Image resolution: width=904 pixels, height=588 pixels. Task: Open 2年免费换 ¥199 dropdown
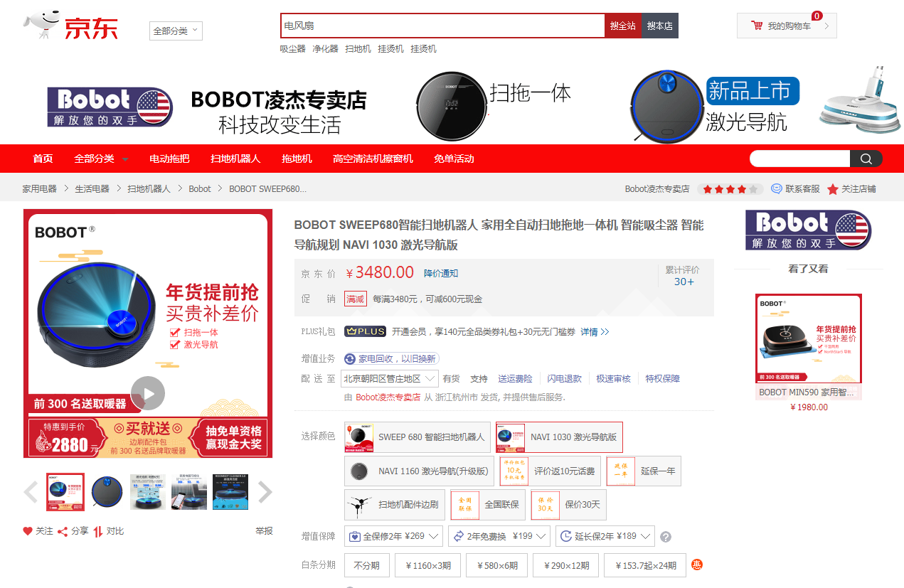[500, 536]
